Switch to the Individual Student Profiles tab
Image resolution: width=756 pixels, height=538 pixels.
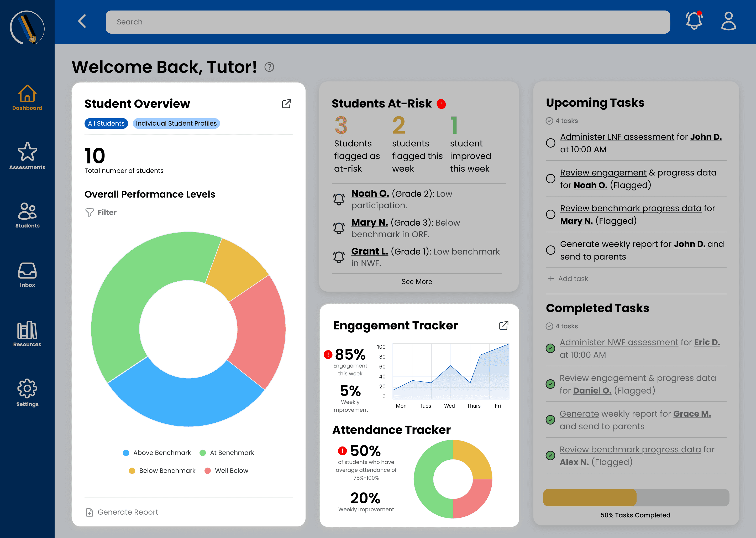point(176,123)
